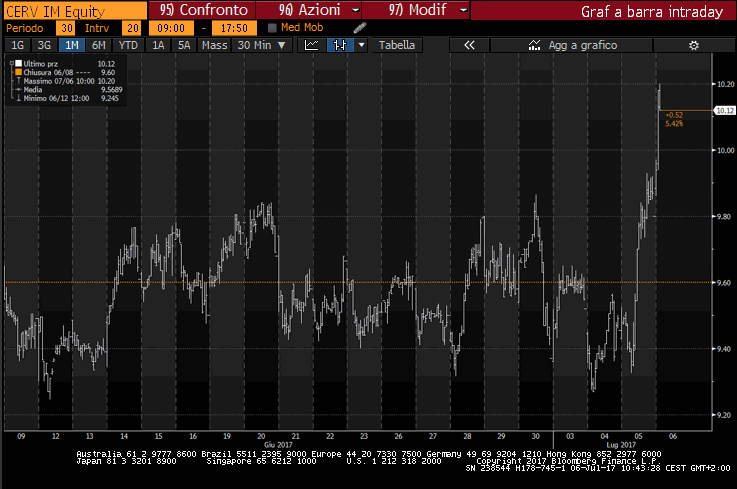Toggle the Ultimo prz legend color square

[x=19, y=63]
